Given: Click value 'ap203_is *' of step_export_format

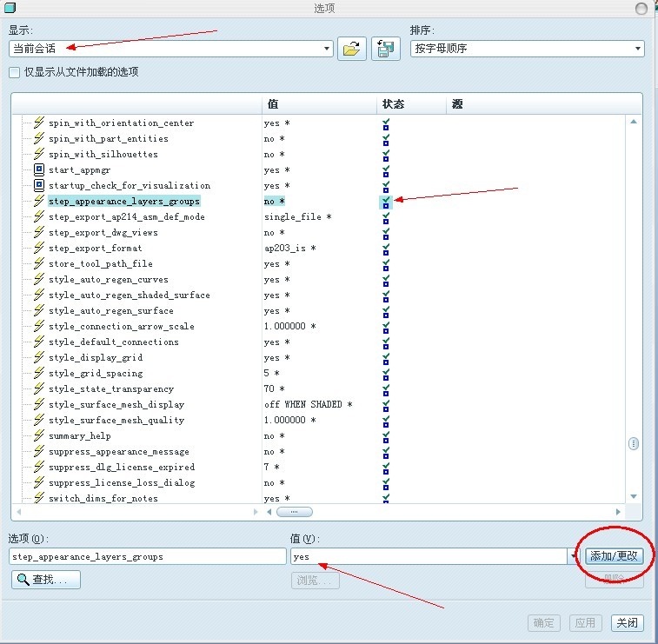Looking at the screenshot, I should [290, 249].
